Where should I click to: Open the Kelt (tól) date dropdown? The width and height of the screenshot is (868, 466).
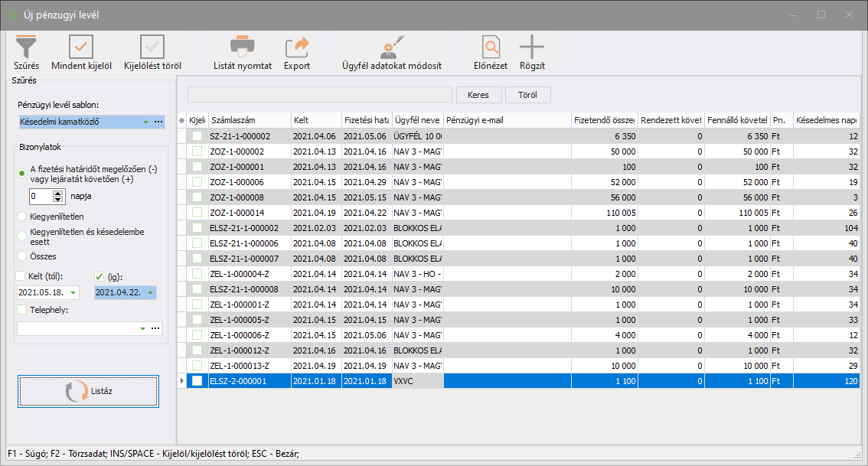73,292
